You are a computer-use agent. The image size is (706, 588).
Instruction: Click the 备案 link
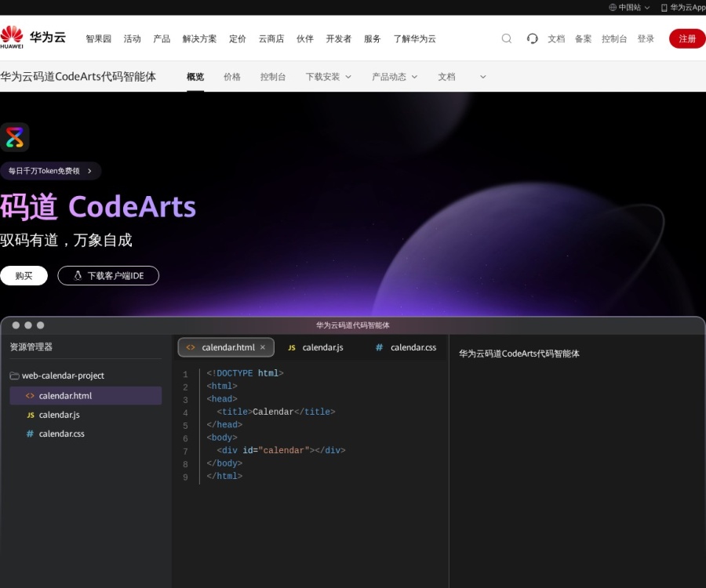point(583,38)
